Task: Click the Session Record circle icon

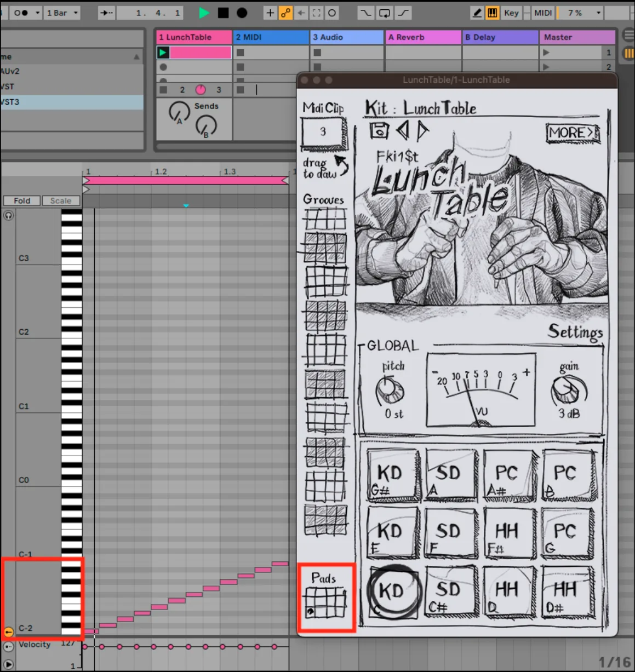Action: [332, 13]
